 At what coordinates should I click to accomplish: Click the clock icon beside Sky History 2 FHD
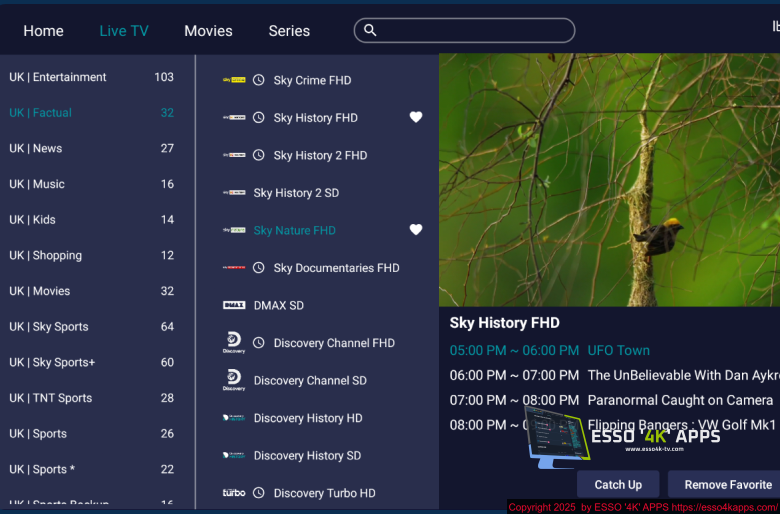(x=258, y=155)
